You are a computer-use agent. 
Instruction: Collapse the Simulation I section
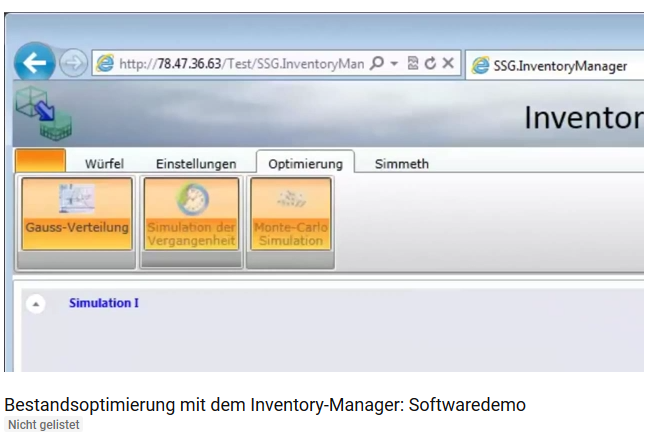[36, 303]
